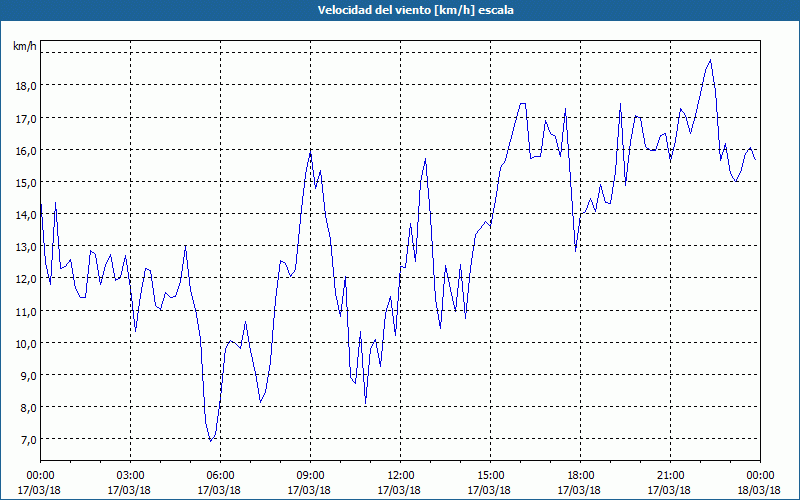Click the wind speed peak near 22:20

tap(710, 60)
